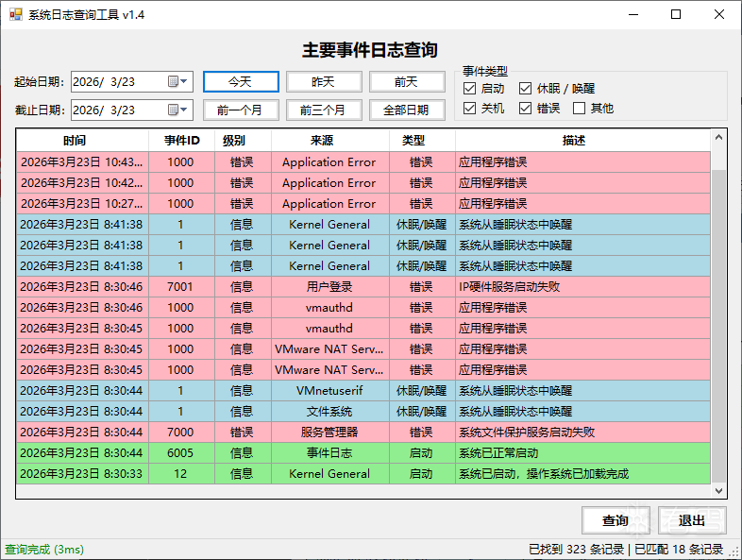Image resolution: width=742 pixels, height=560 pixels.
Task: Select the row dated 2026年3月23日 10:27...
Action: (363, 204)
